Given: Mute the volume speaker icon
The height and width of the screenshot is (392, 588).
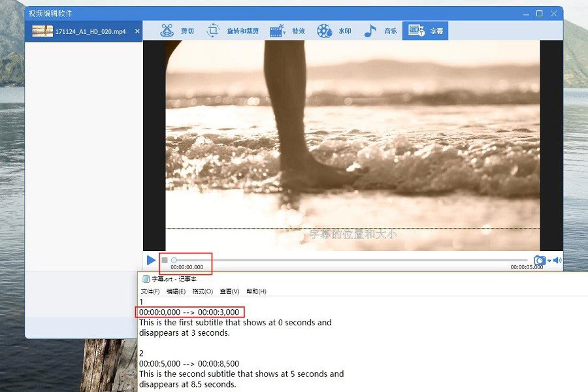Looking at the screenshot, I should 557,260.
